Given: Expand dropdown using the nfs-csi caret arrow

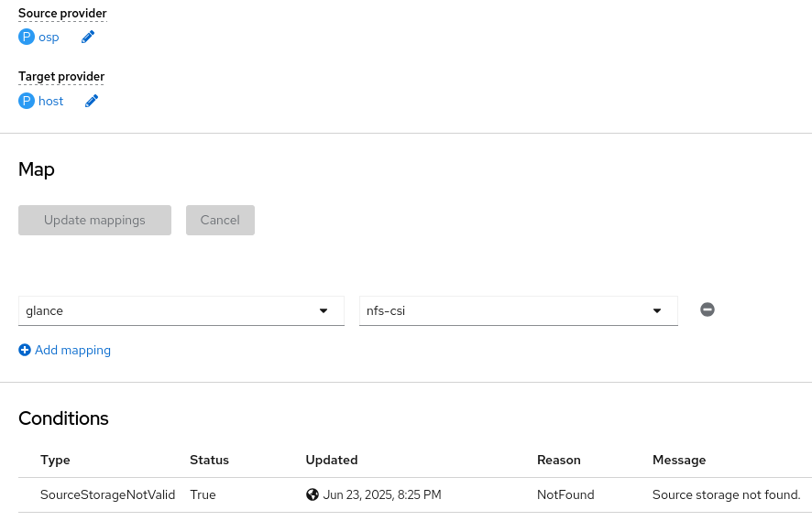Looking at the screenshot, I should coord(657,310).
